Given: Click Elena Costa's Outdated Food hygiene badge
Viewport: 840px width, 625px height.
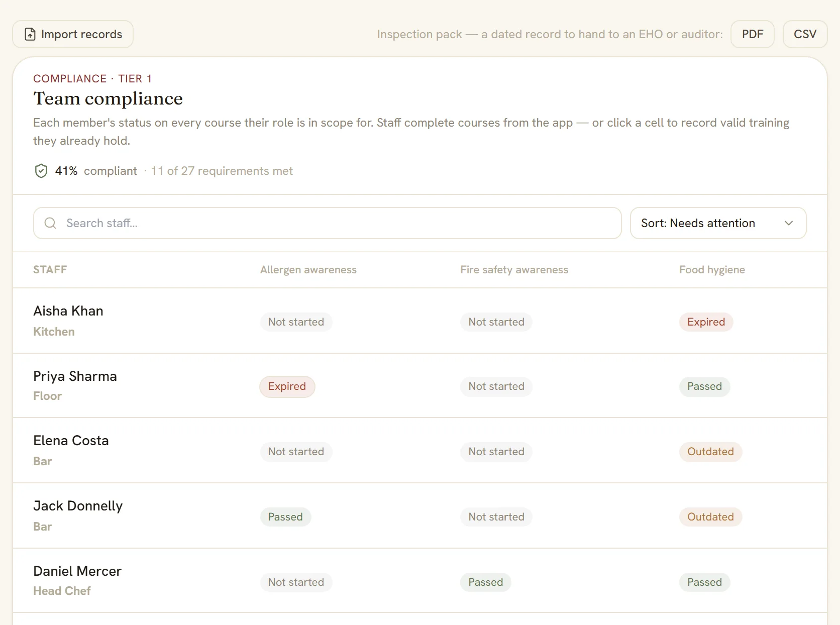Looking at the screenshot, I should tap(710, 452).
